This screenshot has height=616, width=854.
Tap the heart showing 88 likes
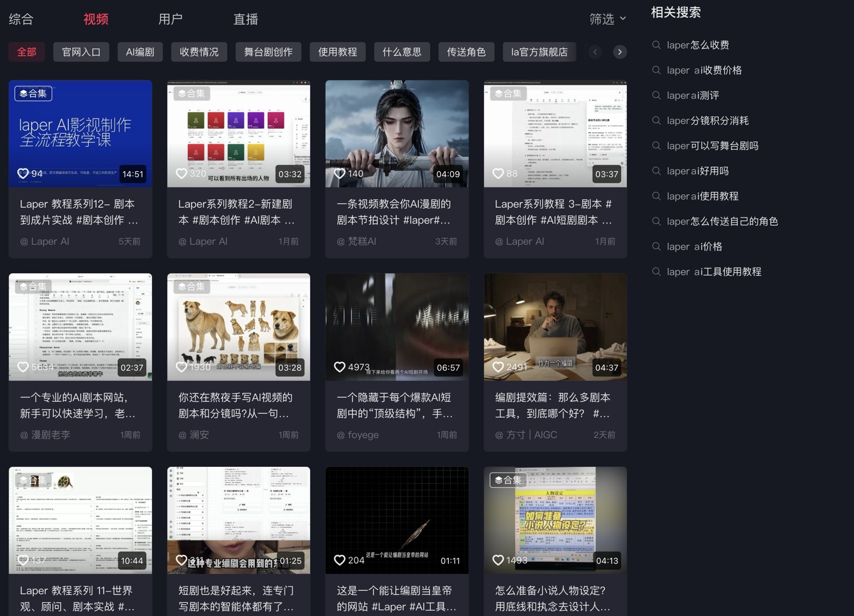coord(498,174)
